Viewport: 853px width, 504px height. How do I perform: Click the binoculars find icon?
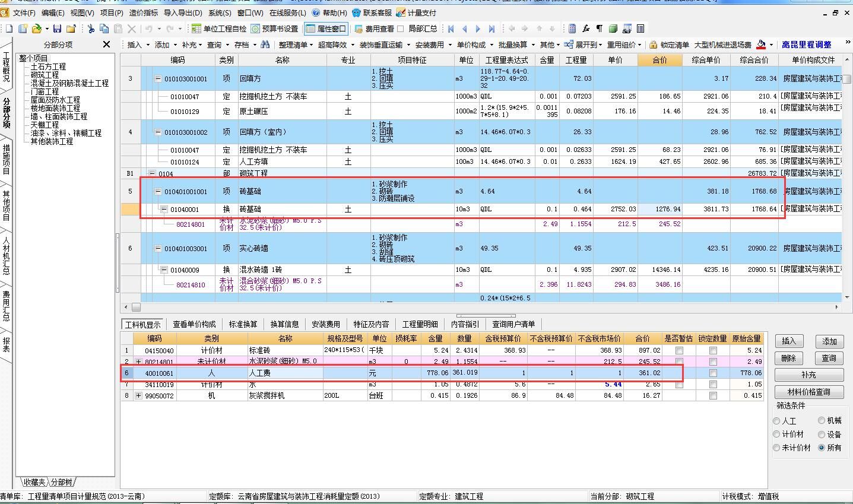pyautogui.click(x=265, y=45)
